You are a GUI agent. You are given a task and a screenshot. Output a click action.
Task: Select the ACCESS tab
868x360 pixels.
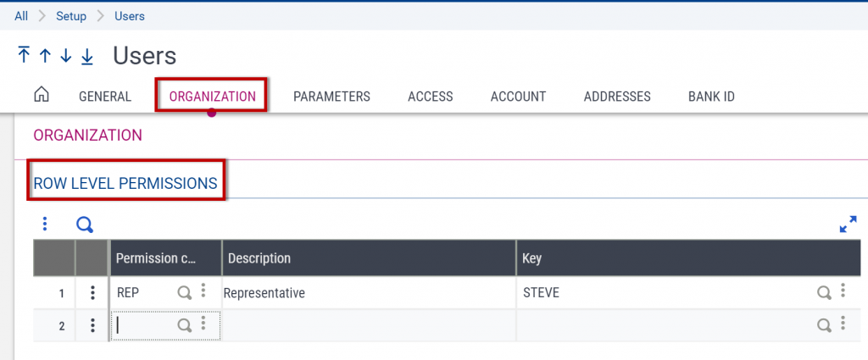430,97
